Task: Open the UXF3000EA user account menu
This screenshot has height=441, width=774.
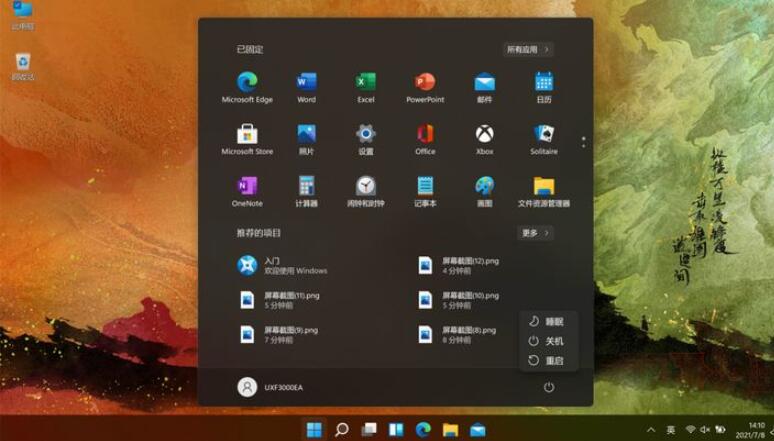Action: tap(271, 387)
